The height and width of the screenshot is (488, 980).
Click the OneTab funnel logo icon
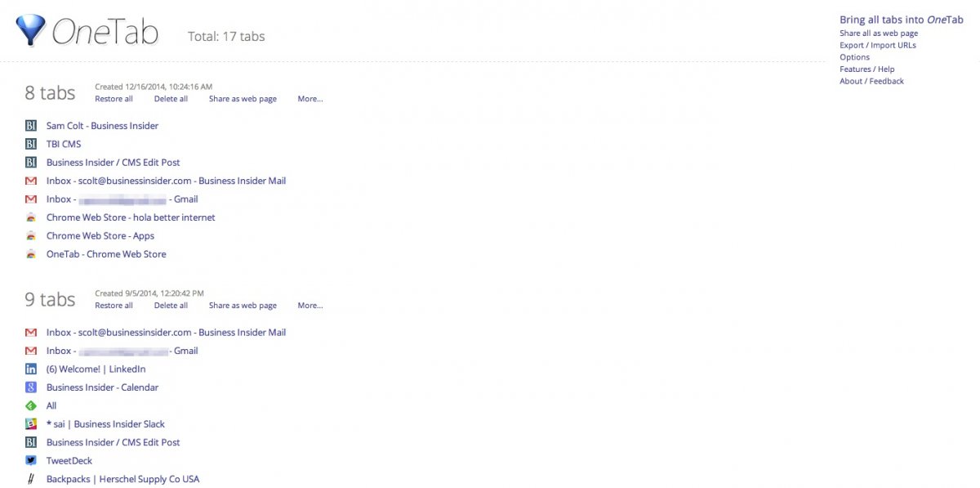(x=31, y=30)
